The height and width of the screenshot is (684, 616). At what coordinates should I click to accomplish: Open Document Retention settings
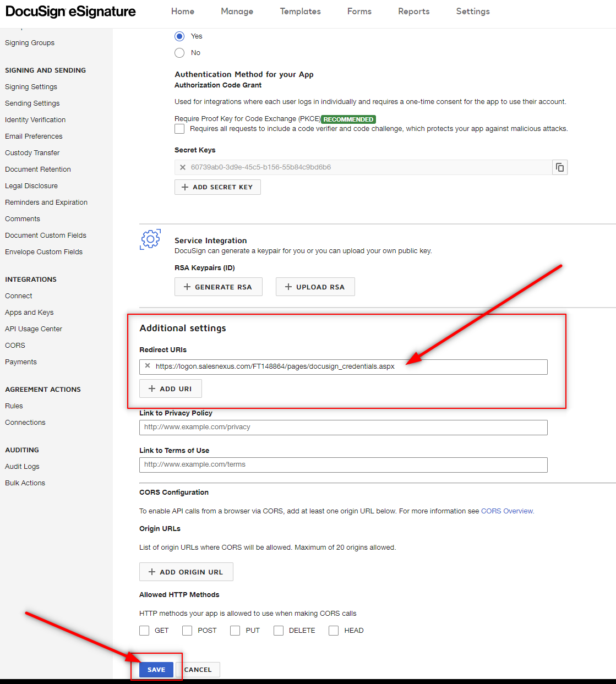(x=38, y=169)
